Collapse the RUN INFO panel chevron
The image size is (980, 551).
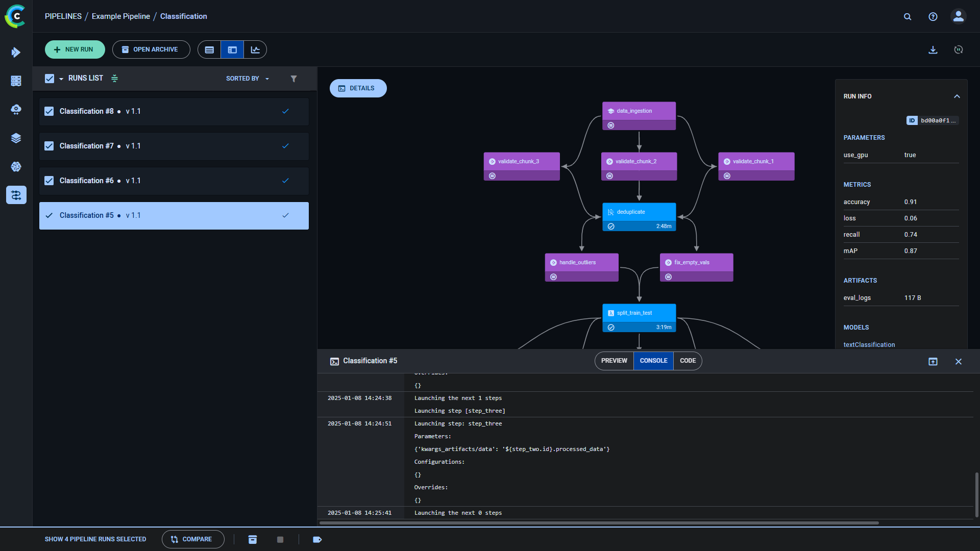tap(957, 96)
